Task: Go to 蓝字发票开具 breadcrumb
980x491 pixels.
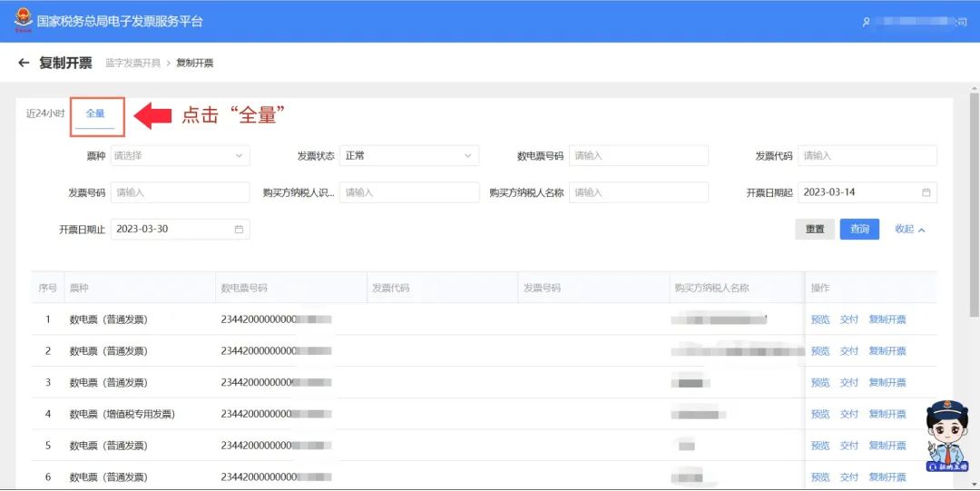Action: pyautogui.click(x=132, y=64)
